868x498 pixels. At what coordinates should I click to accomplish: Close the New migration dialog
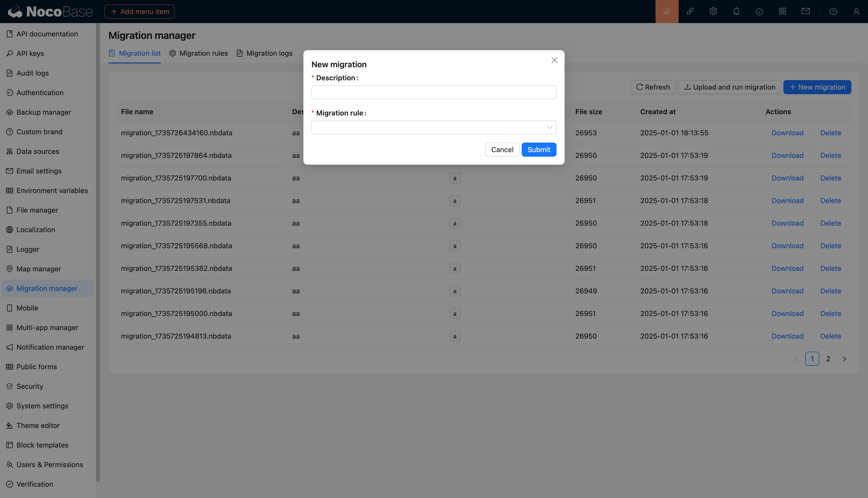click(x=554, y=60)
